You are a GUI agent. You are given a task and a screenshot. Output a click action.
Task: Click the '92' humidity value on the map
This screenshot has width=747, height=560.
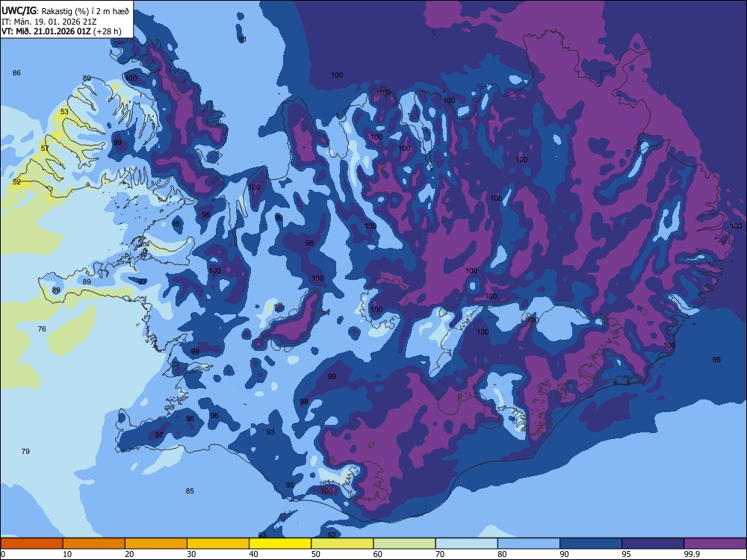click(332, 535)
